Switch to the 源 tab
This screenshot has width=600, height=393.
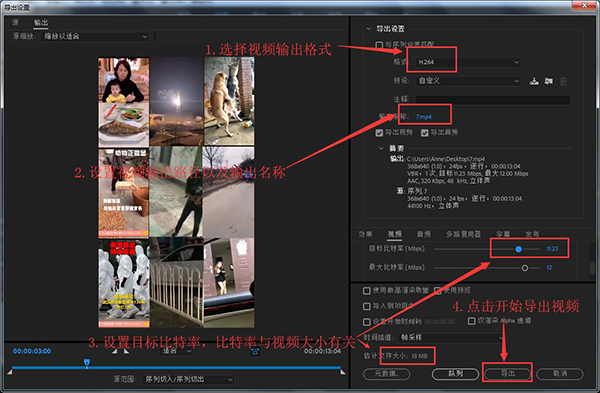pos(15,22)
